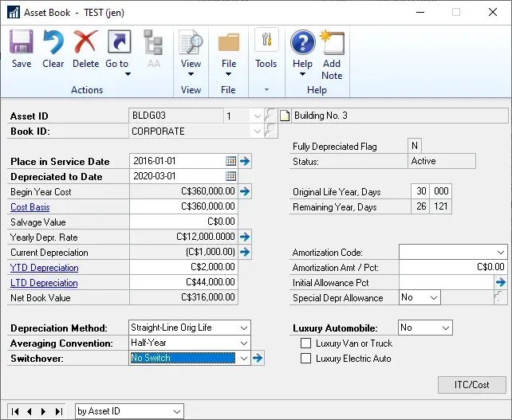
Task: Enable the Luxury Van or Truck checkbox
Action: point(305,343)
